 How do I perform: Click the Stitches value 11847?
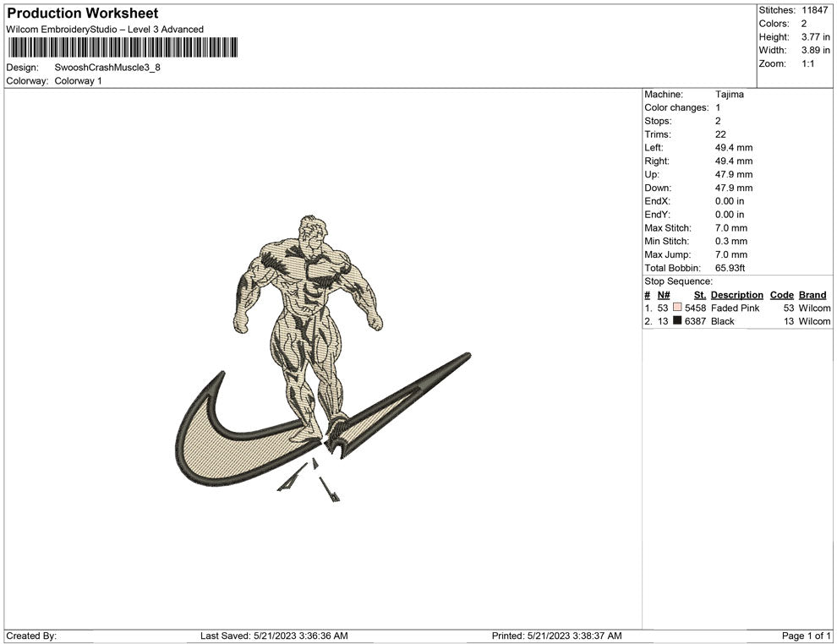click(x=814, y=10)
